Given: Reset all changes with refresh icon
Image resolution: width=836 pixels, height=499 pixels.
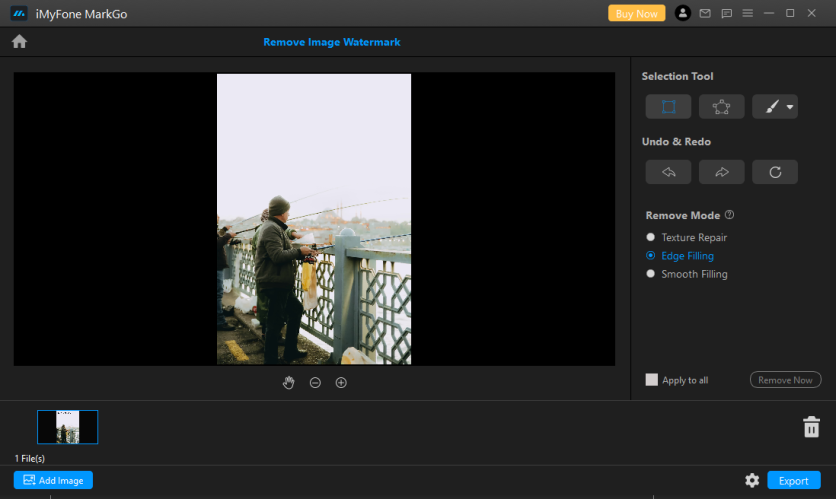Looking at the screenshot, I should pos(775,172).
